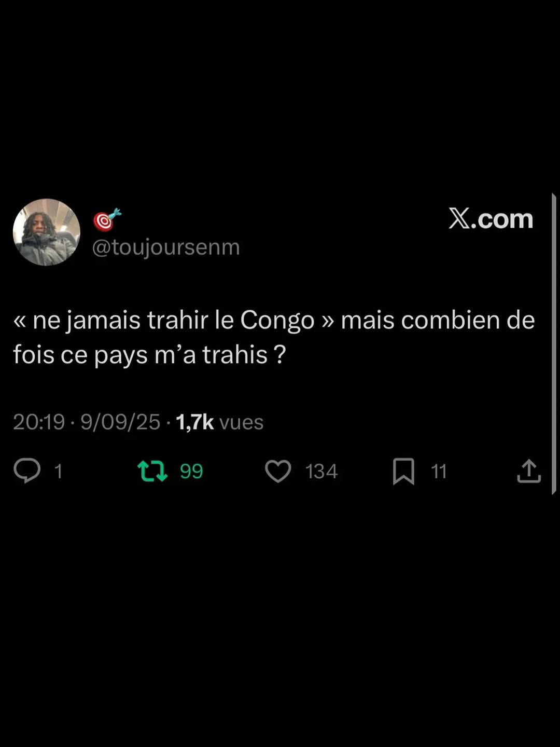The height and width of the screenshot is (747, 560).
Task: Open the 20:19 timestamp link
Action: coord(39,422)
